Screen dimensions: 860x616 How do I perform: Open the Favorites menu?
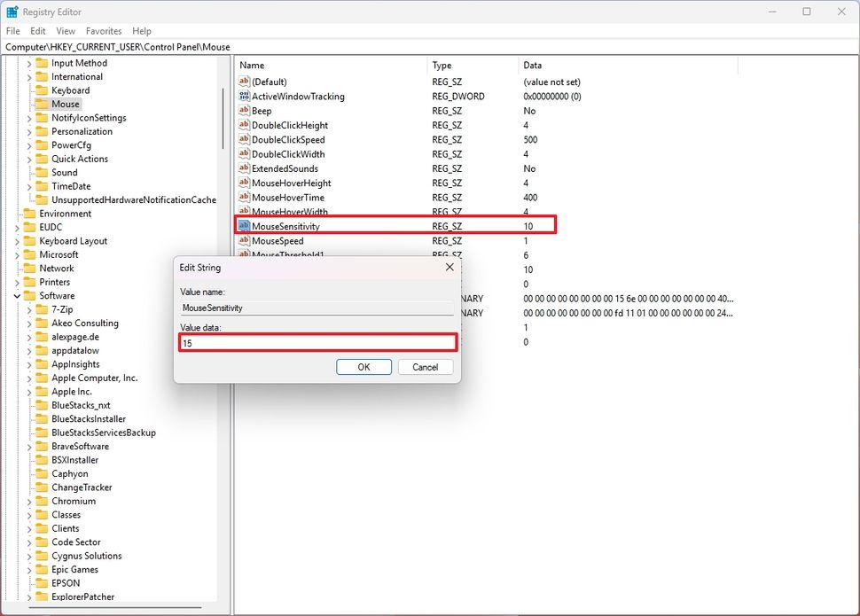point(104,30)
